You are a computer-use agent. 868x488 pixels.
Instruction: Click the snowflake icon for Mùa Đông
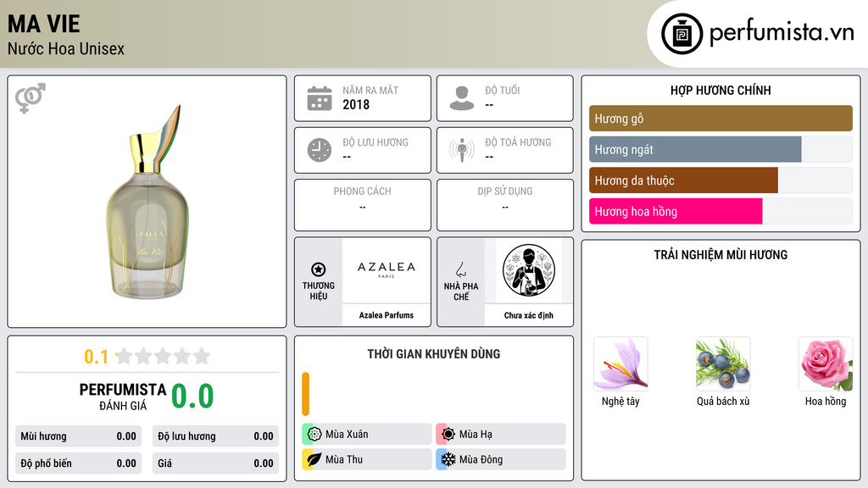448,459
